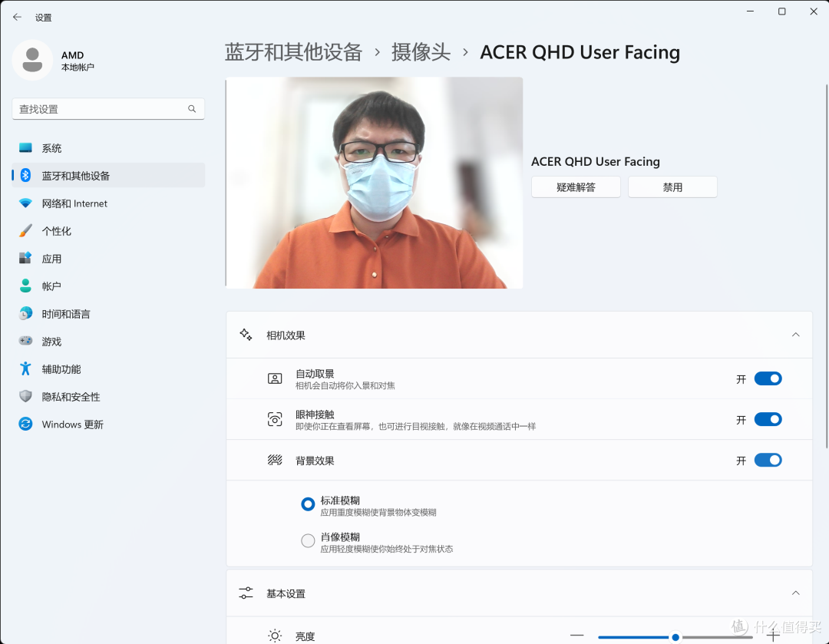The image size is (829, 644).
Task: Click the 亮度 slider thumb
Action: 675,637
